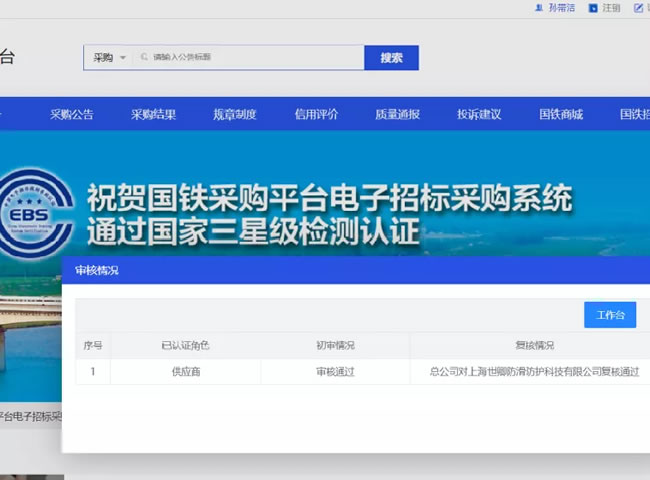Click the user avatar icon in top bar
Screen dimensions: 650x480
tap(539, 8)
